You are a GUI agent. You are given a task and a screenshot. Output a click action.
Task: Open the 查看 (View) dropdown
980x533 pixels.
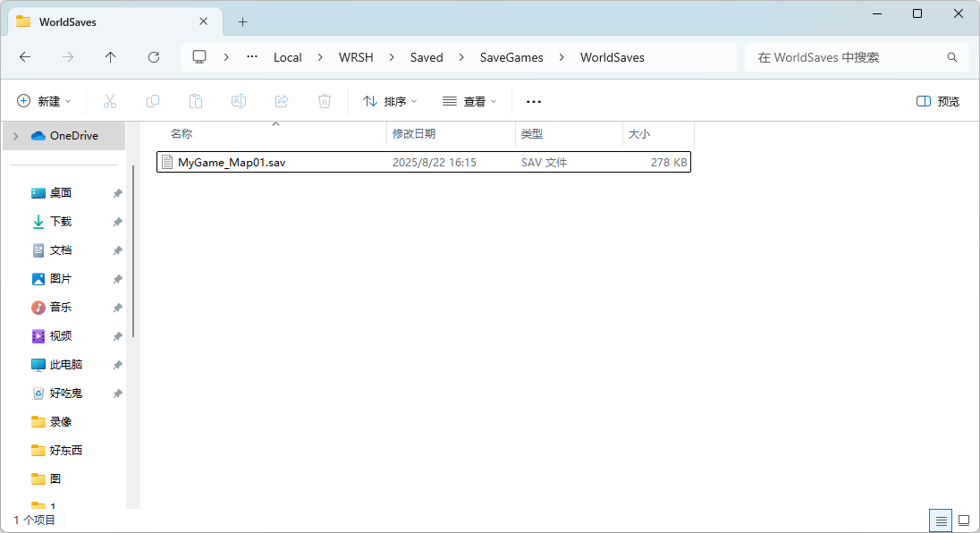(x=469, y=101)
